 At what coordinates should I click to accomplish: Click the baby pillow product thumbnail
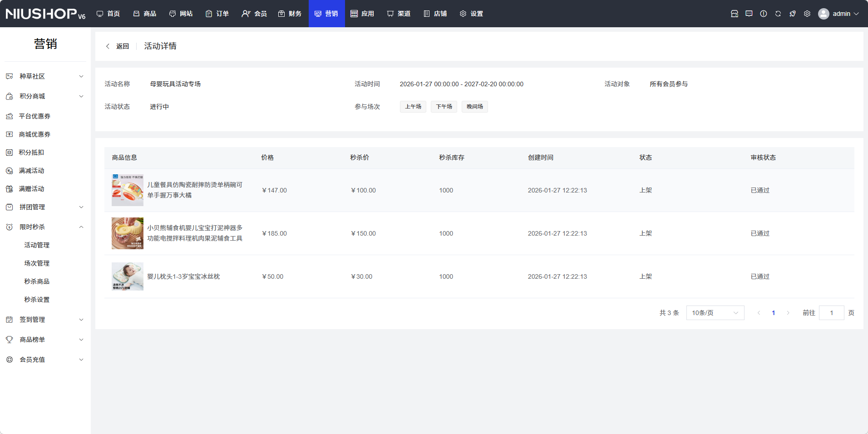[128, 276]
